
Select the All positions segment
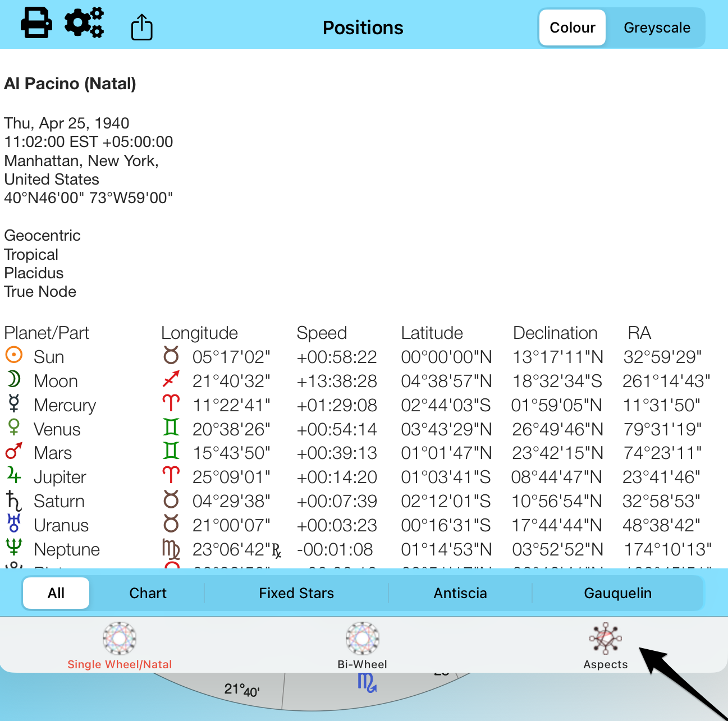[x=56, y=593]
